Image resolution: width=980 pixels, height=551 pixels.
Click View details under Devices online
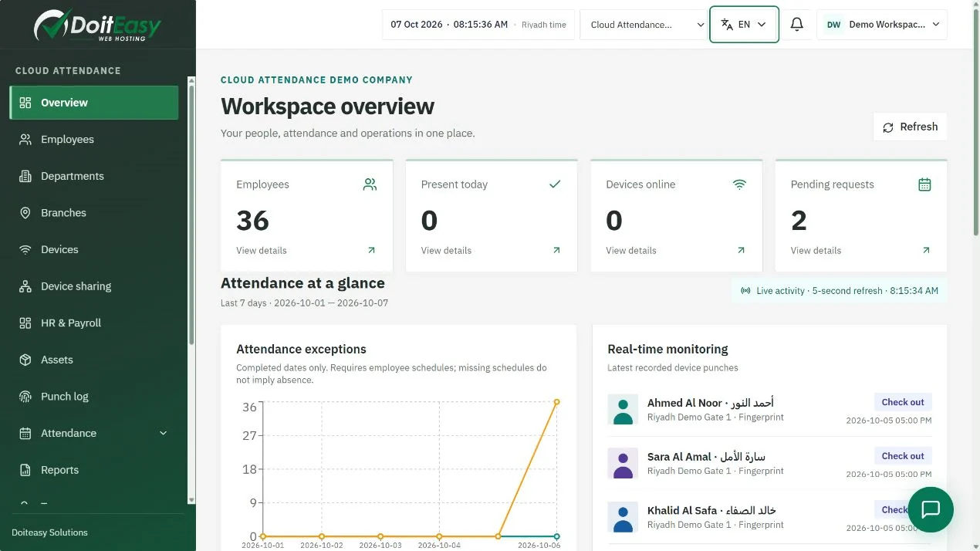click(631, 250)
